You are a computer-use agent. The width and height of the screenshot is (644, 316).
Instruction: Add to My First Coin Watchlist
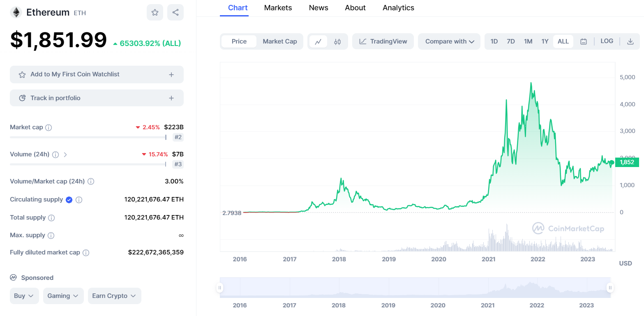97,74
